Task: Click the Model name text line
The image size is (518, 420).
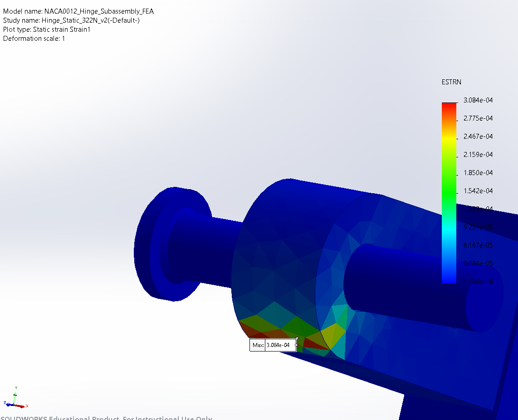Action: pos(78,11)
